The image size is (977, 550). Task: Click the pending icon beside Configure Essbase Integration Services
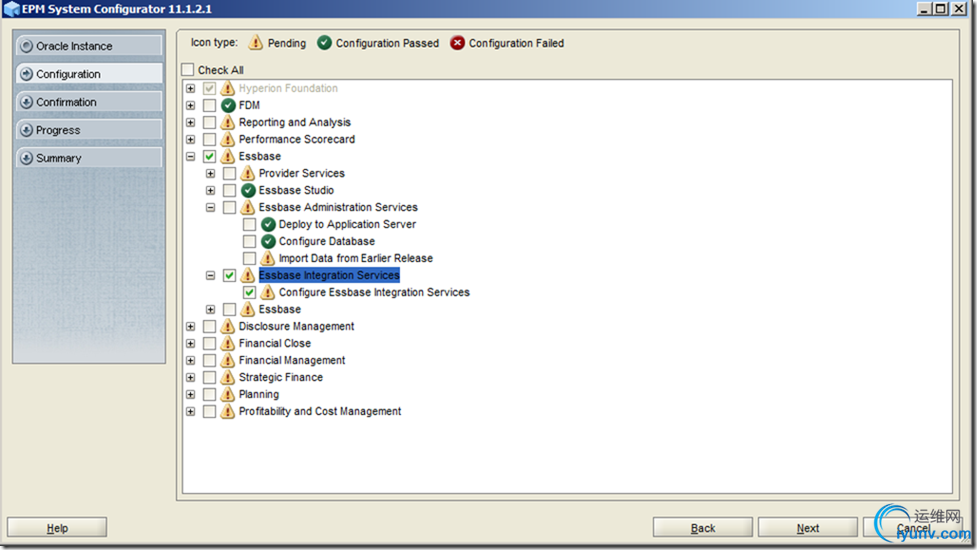click(x=268, y=292)
